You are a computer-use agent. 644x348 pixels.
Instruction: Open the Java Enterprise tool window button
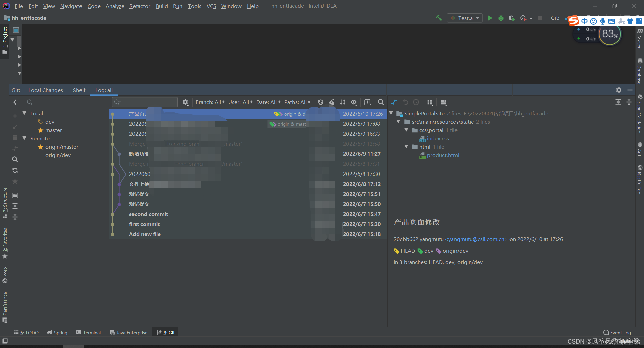point(129,333)
